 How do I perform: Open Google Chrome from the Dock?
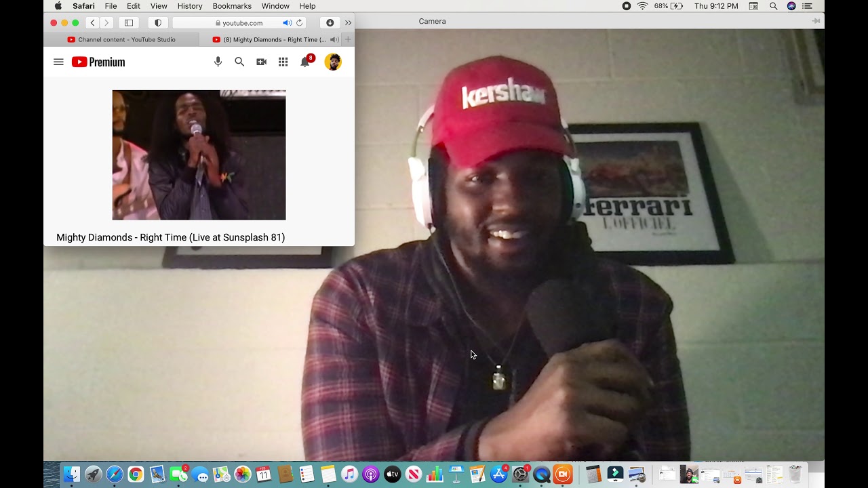click(136, 474)
